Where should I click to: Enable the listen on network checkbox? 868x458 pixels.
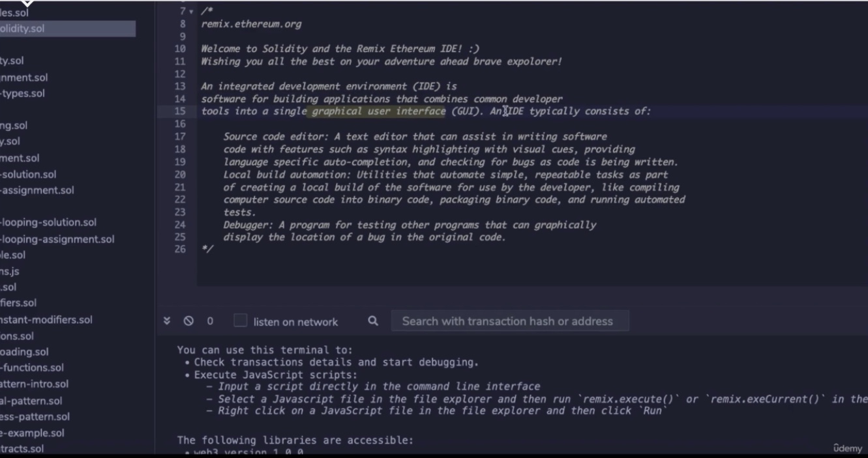click(x=241, y=321)
